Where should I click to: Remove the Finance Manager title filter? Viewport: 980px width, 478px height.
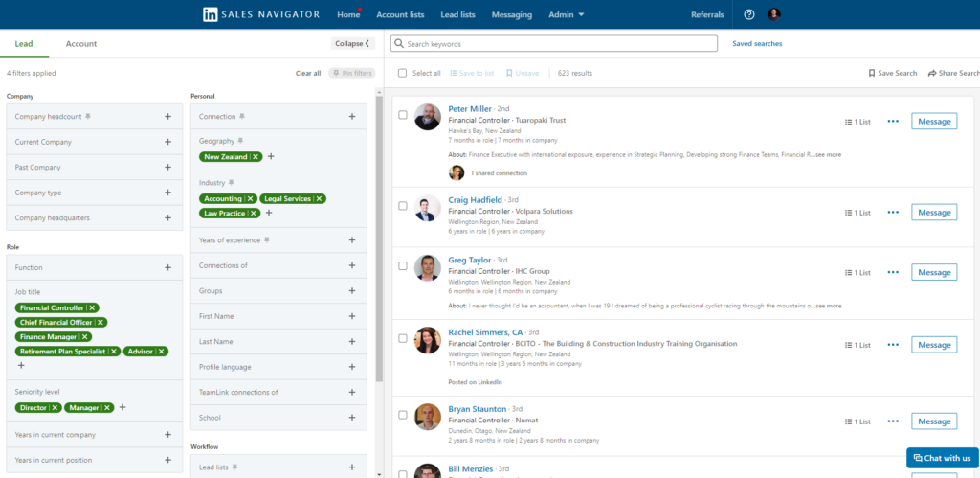coord(85,336)
